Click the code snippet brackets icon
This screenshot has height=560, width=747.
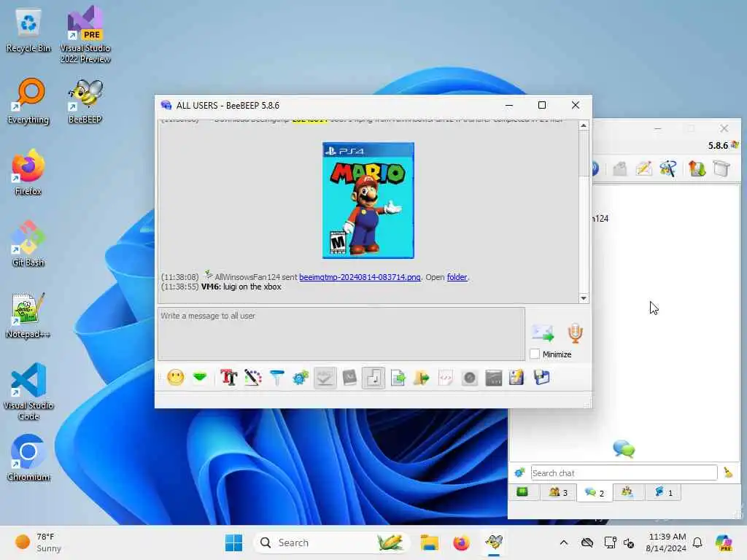click(446, 378)
